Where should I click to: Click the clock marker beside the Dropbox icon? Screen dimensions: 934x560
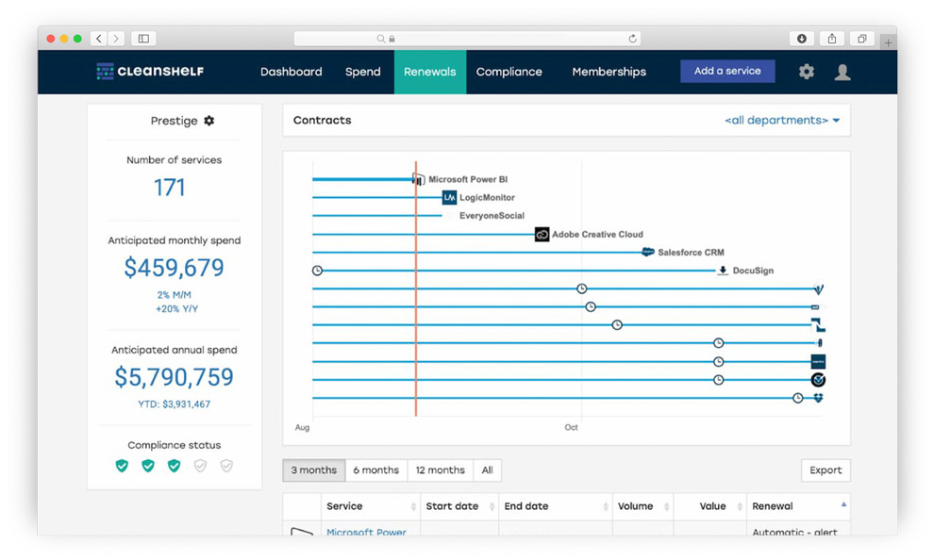click(x=797, y=398)
